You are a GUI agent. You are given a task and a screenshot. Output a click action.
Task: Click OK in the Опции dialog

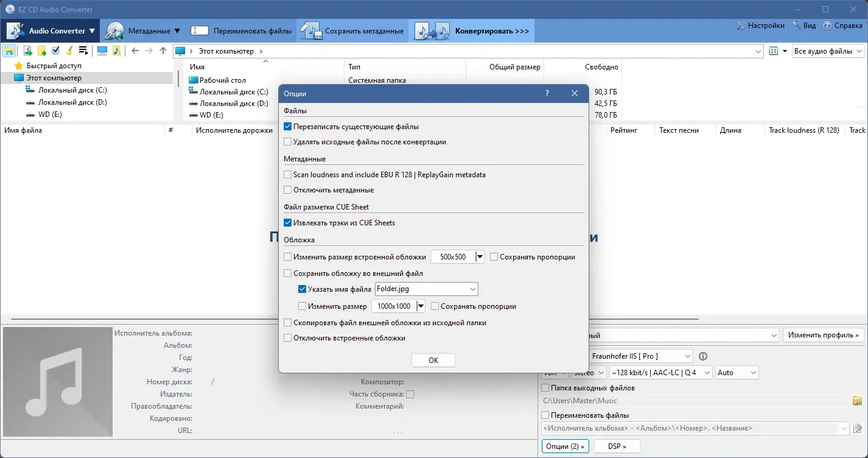pyautogui.click(x=433, y=360)
